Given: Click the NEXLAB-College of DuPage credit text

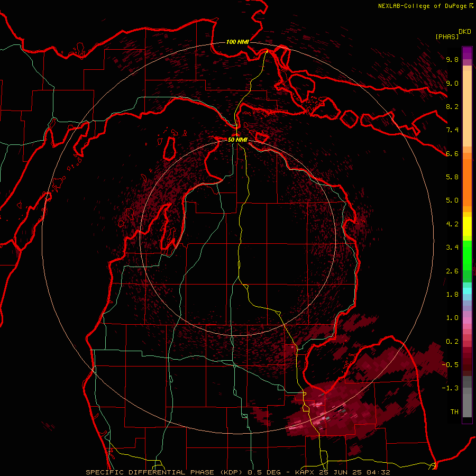Looking at the screenshot, I should (x=422, y=6).
